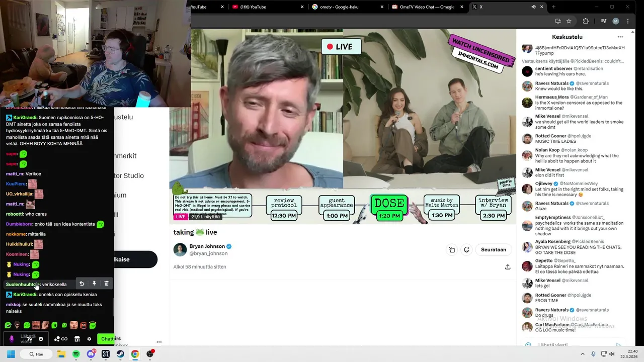Open the emoji picker in the Keskustelu input

528,345
